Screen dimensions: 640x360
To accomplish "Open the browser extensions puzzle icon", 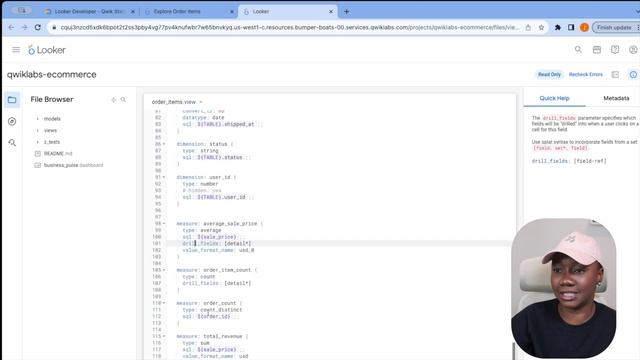I will (x=558, y=27).
